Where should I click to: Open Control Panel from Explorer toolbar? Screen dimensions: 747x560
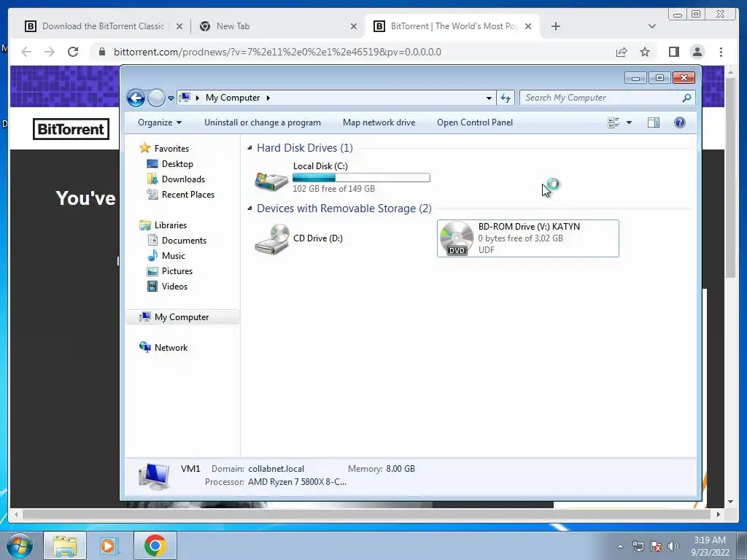(x=475, y=122)
